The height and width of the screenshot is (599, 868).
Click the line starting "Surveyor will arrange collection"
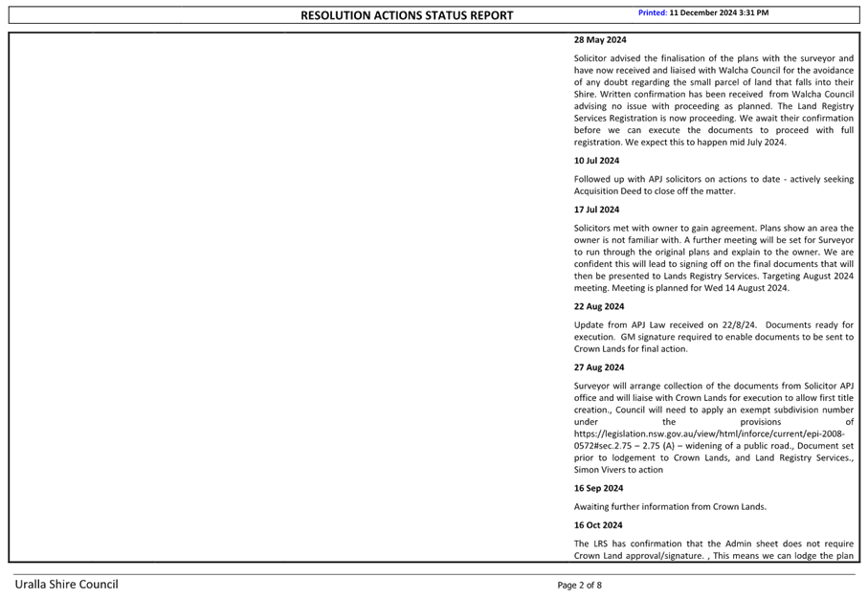tap(714, 386)
